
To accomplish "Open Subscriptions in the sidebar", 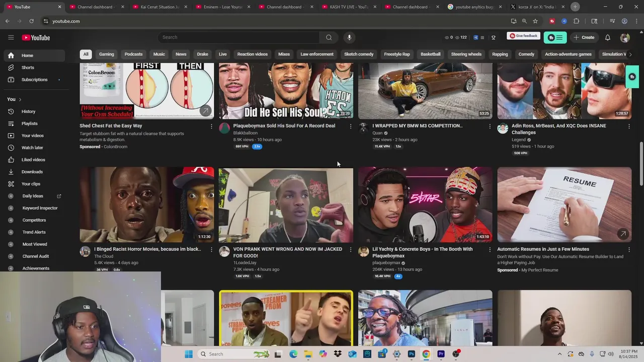I will point(34,79).
